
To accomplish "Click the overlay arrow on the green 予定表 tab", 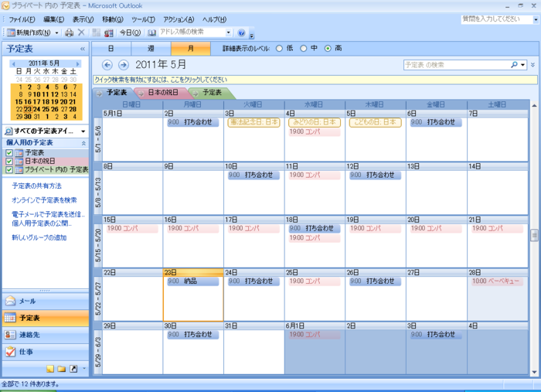I will [x=196, y=93].
